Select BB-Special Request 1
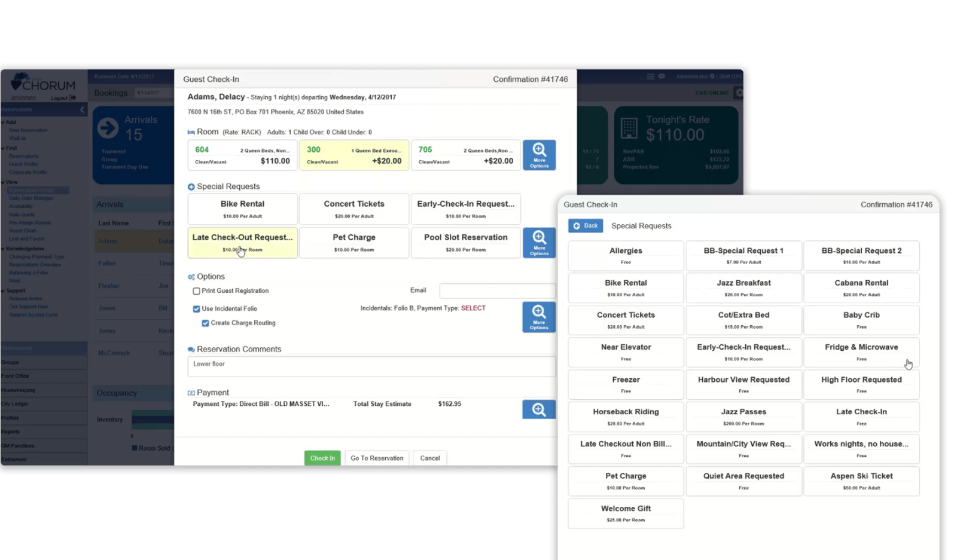 pyautogui.click(x=743, y=256)
